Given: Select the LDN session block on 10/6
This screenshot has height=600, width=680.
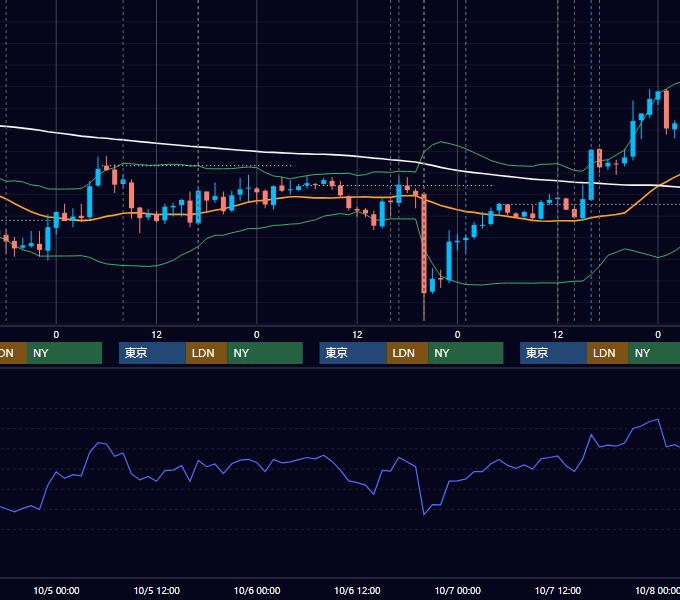Looking at the screenshot, I should click(407, 353).
